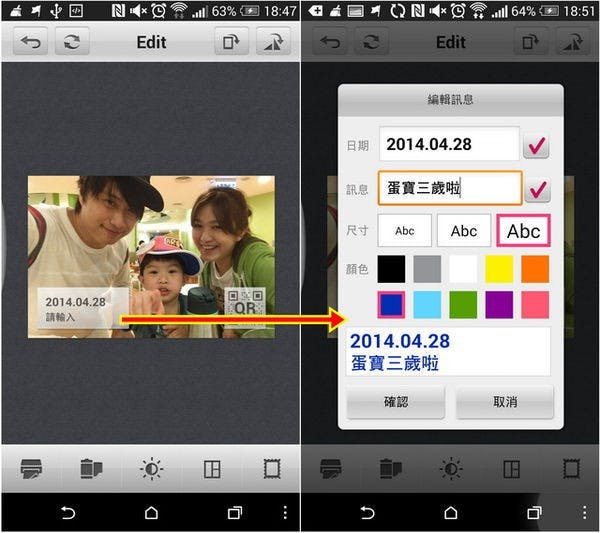Pick the gray color swatch
This screenshot has width=600, height=533.
tap(427, 269)
